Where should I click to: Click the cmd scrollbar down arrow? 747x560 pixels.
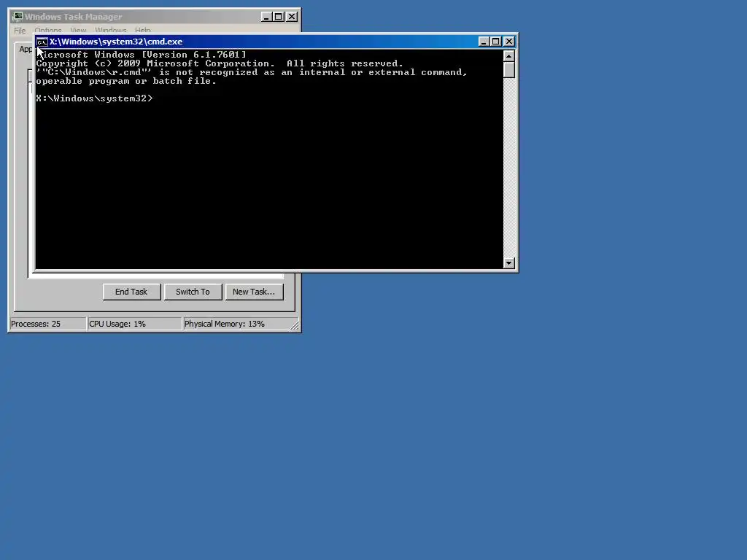click(508, 262)
